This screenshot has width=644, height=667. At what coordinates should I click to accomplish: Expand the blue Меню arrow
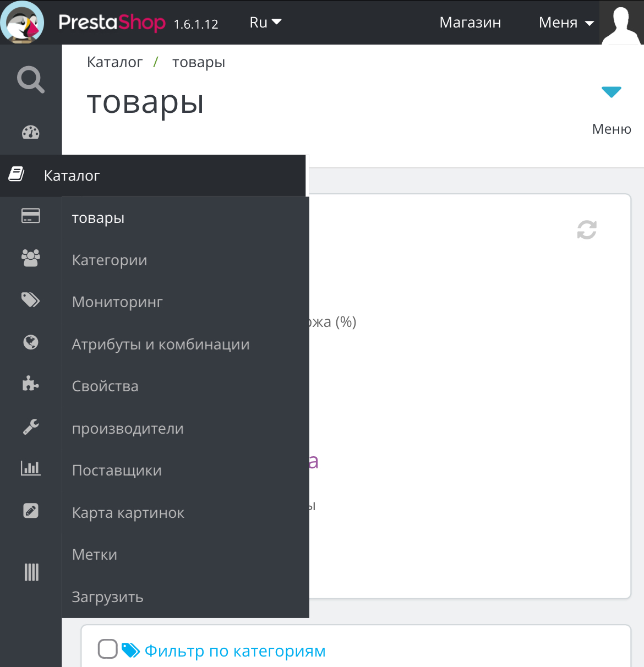(x=612, y=92)
